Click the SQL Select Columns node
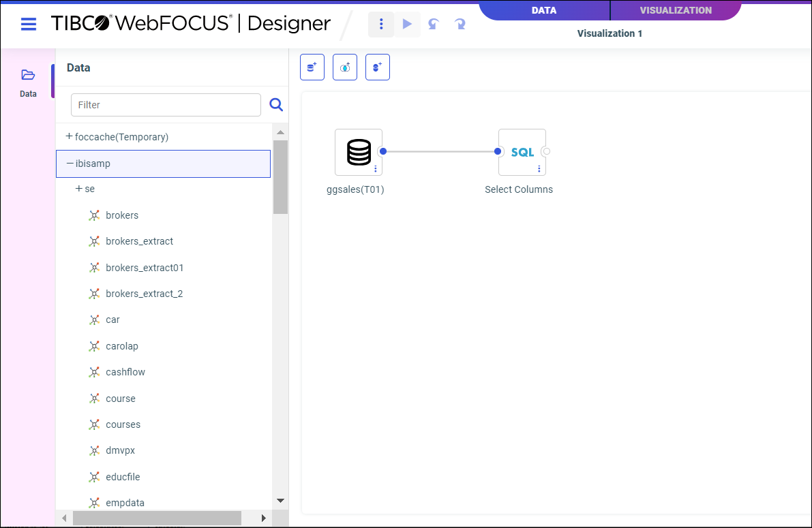Viewport: 812px width, 528px height. tap(522, 152)
